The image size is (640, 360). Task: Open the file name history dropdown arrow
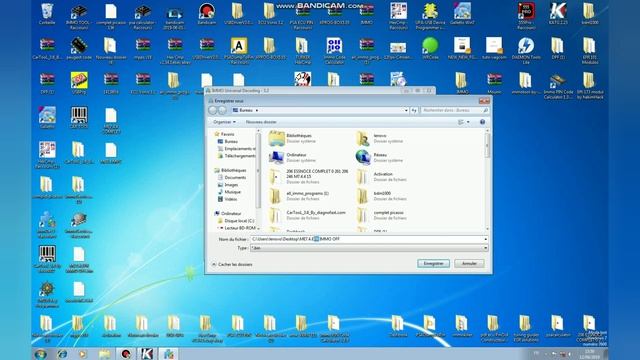tap(486, 239)
